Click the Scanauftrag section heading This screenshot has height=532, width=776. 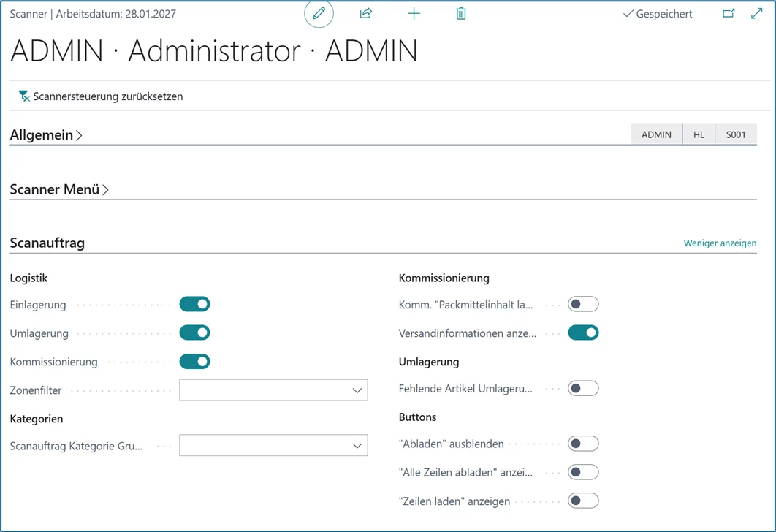(x=47, y=243)
